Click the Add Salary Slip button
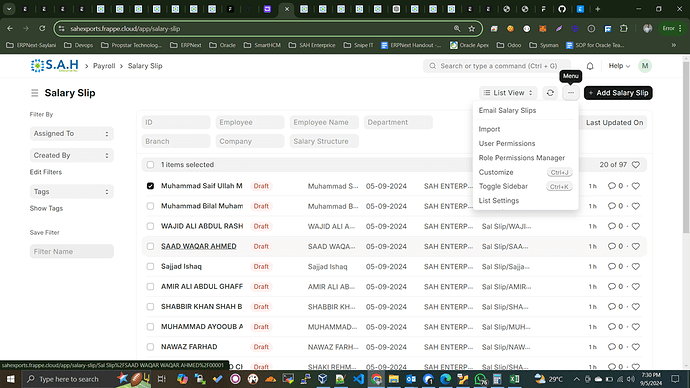Screen dimensions: 690x388 point(618,93)
